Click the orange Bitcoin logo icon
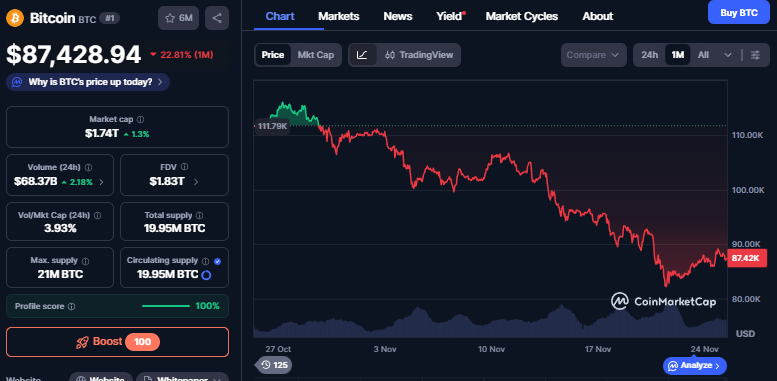777x381 pixels. 14,18
